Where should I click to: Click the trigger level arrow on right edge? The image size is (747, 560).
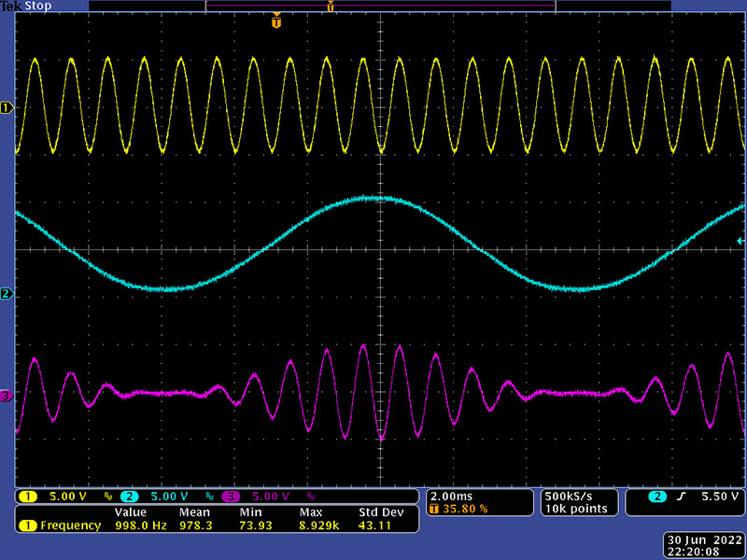pyautogui.click(x=740, y=241)
